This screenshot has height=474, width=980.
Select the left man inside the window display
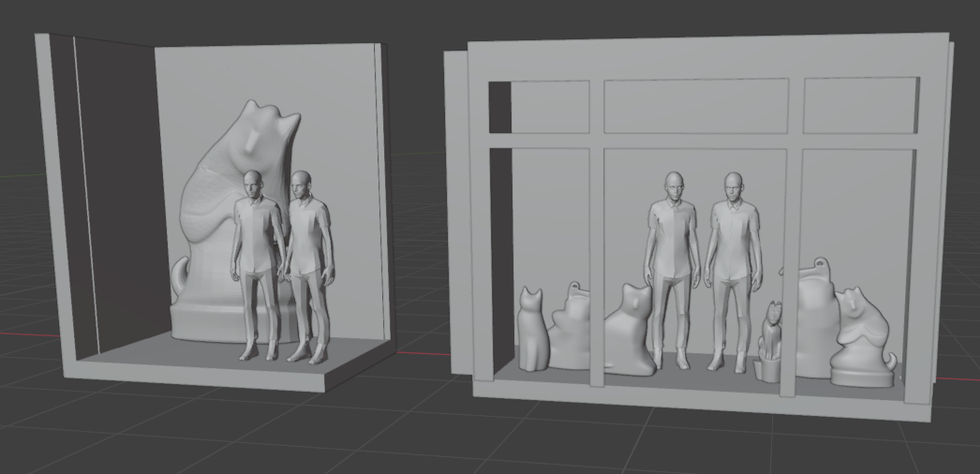coord(672,269)
